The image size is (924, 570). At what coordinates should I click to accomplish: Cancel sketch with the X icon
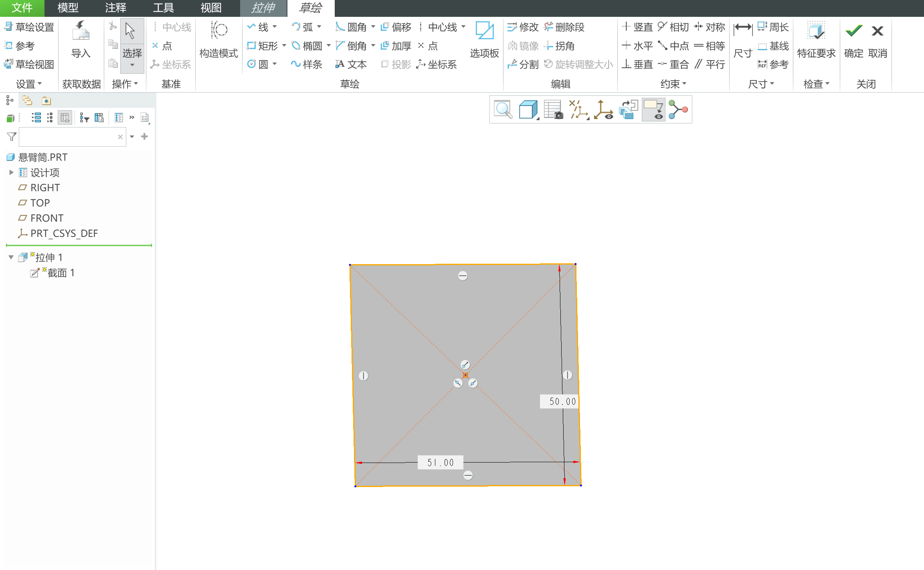pyautogui.click(x=877, y=31)
